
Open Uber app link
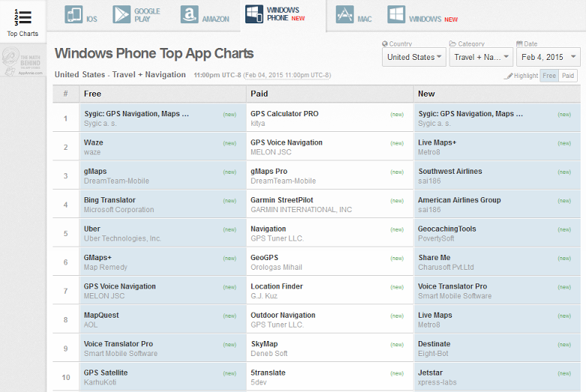coord(92,229)
